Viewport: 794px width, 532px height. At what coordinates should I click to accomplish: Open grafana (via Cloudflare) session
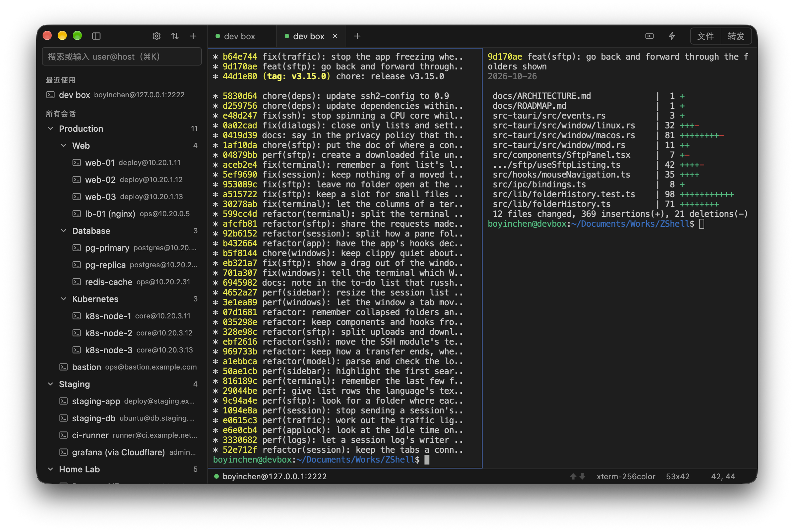(x=122, y=452)
